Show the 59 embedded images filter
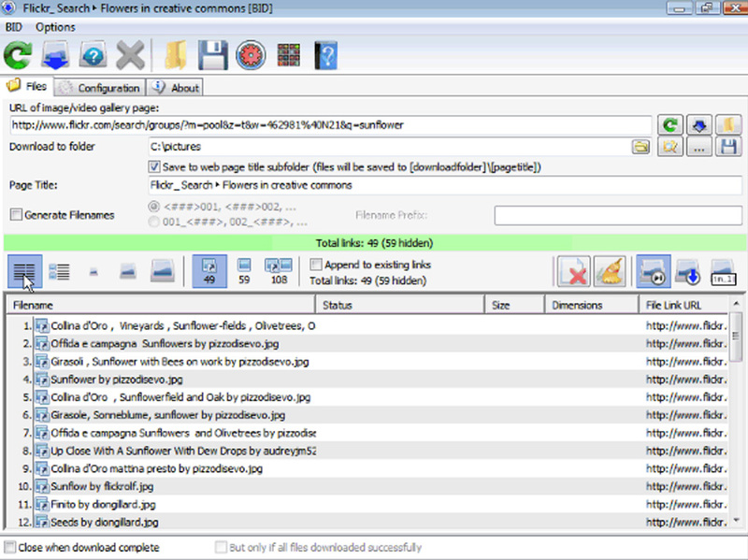The width and height of the screenshot is (748, 560). click(x=244, y=271)
